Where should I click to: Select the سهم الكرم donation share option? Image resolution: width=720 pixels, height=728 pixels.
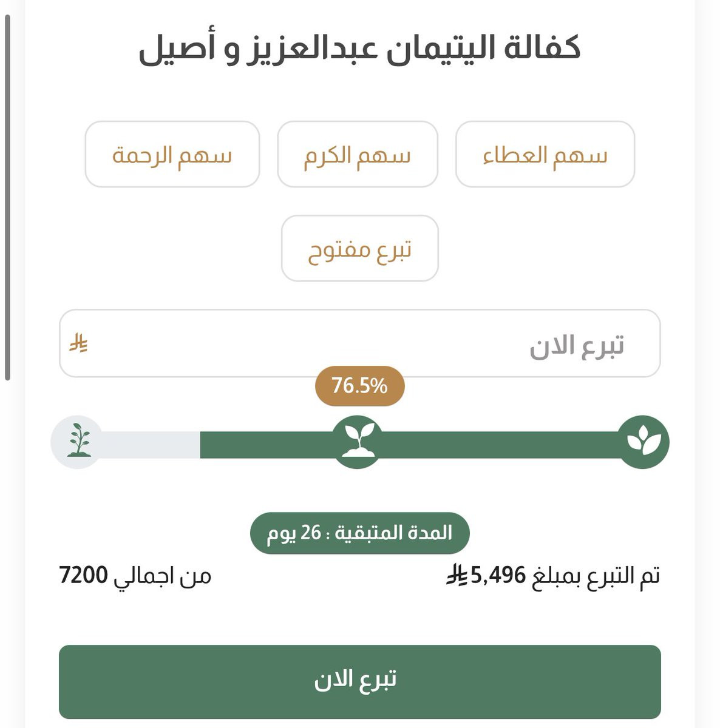[x=358, y=155]
